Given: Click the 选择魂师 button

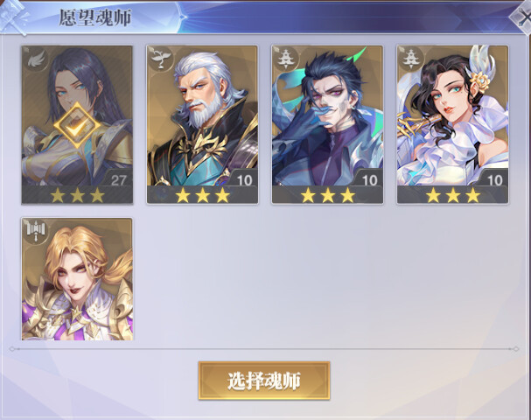Looking at the screenshot, I should point(264,381).
